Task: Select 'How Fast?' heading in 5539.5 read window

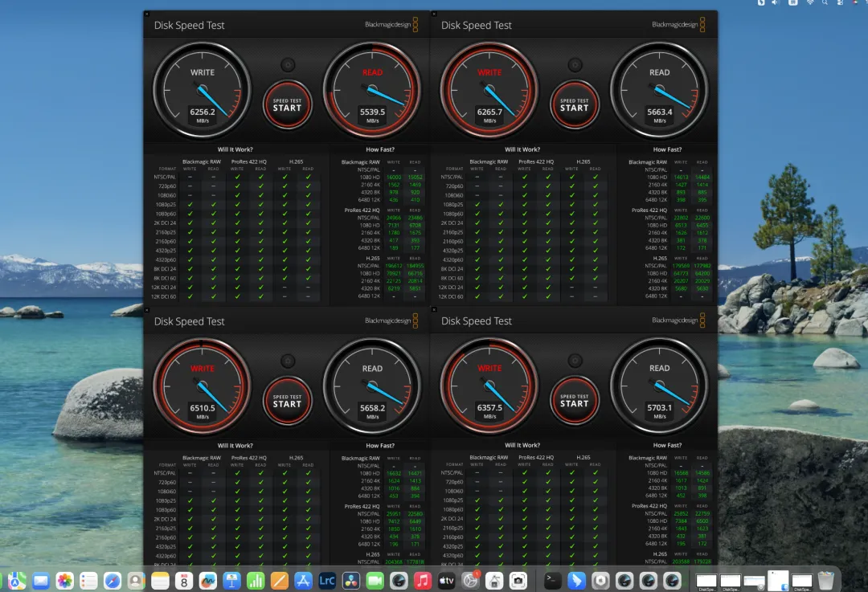Action: click(380, 149)
